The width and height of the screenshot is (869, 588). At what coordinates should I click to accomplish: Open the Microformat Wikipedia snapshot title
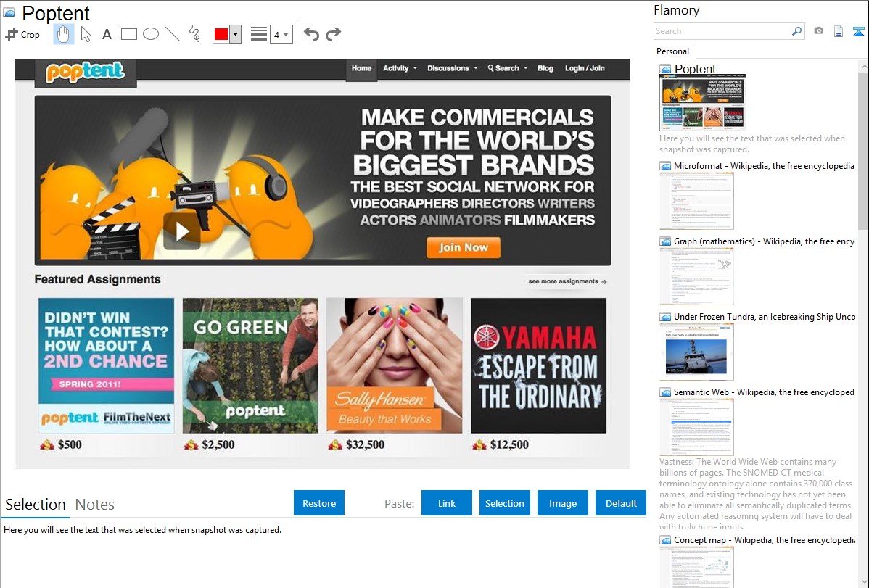(764, 166)
